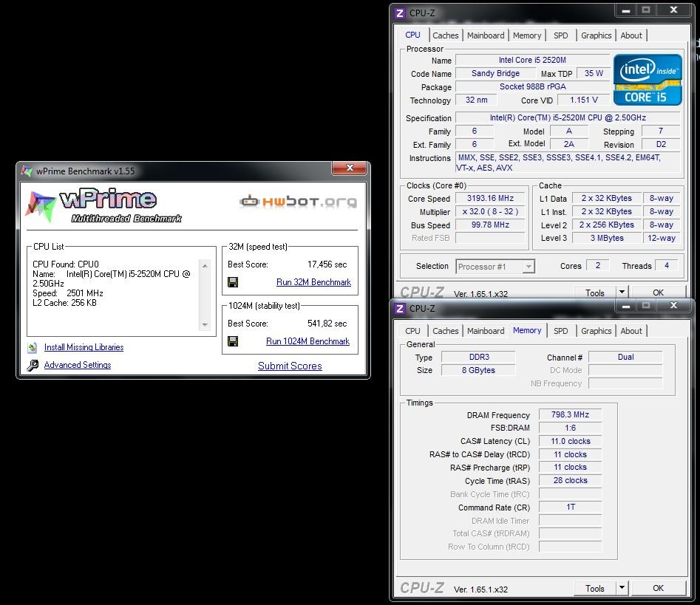Click the wPrime Multithreaded Benchmark logo
Image resolution: width=700 pixels, height=605 pixels.
[x=103, y=205]
